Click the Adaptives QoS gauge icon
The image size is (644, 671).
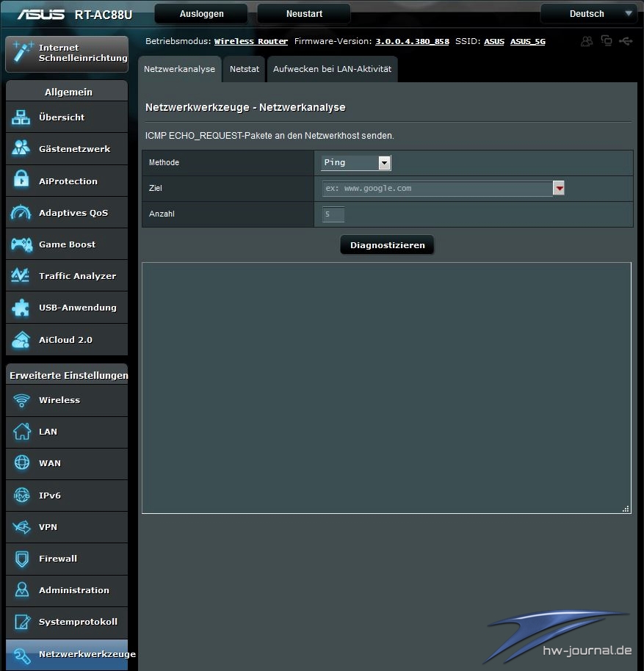[21, 212]
